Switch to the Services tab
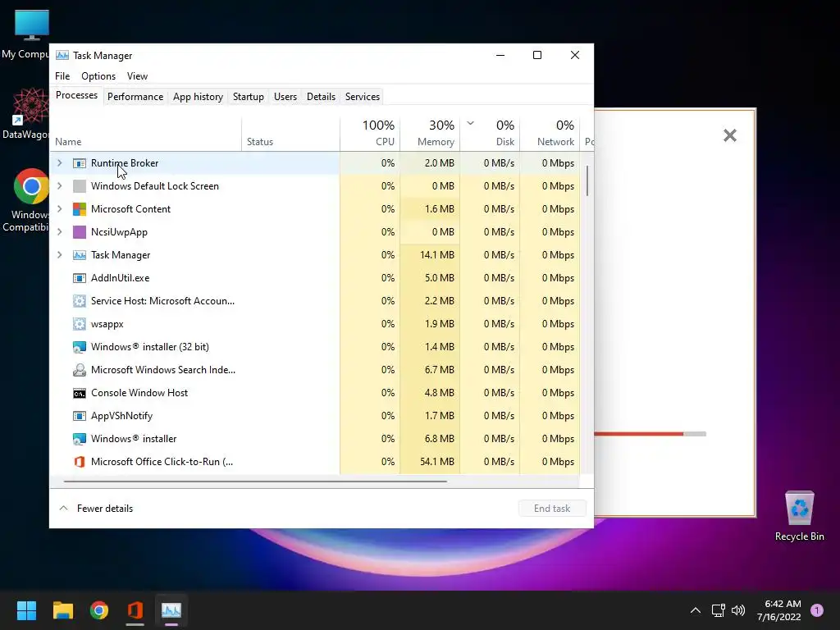Image resolution: width=840 pixels, height=630 pixels. [x=362, y=97]
